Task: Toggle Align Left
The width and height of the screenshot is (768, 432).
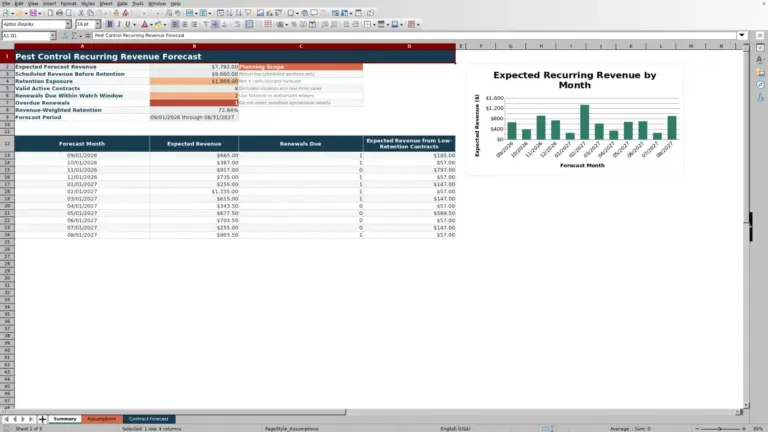Action: (175, 24)
